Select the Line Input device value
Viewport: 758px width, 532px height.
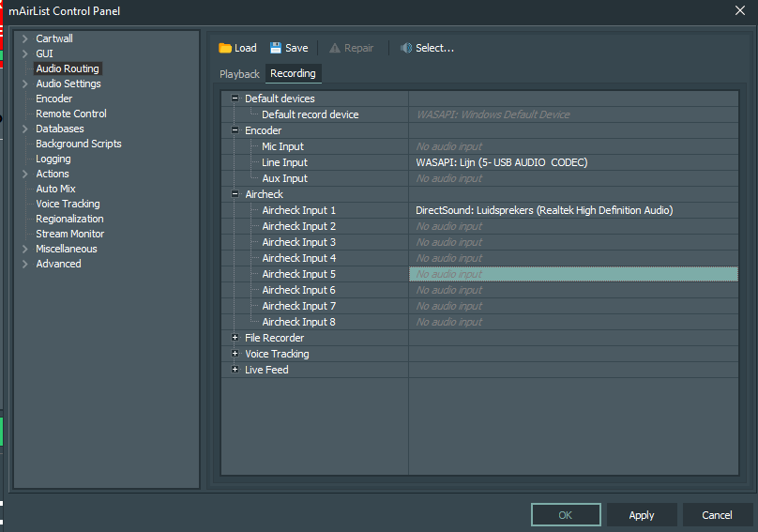[573, 162]
